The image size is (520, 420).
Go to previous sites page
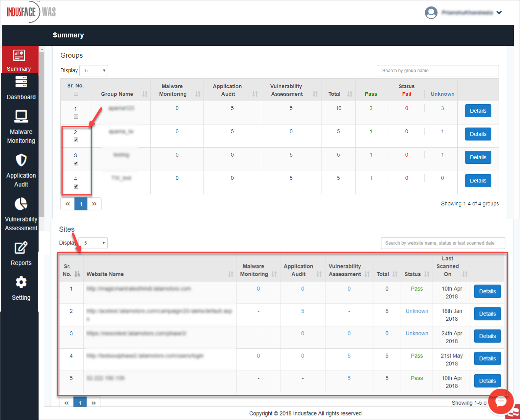click(x=66, y=402)
